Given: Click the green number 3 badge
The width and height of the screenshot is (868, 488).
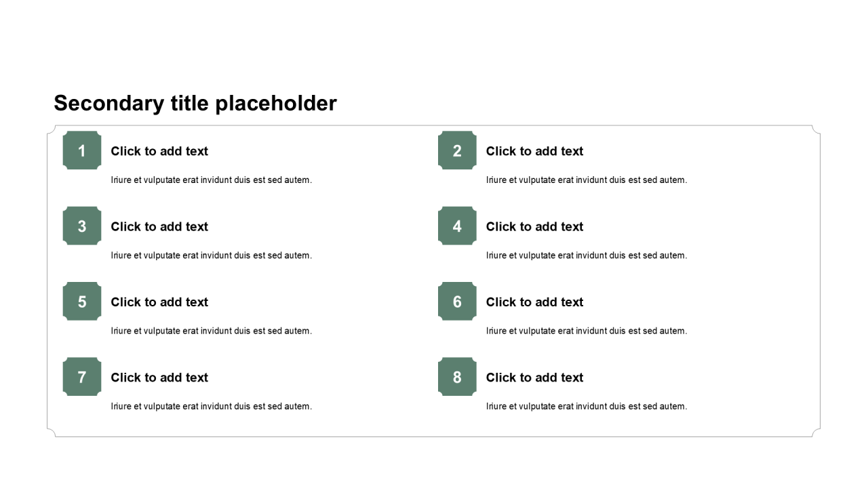Looking at the screenshot, I should 82,226.
